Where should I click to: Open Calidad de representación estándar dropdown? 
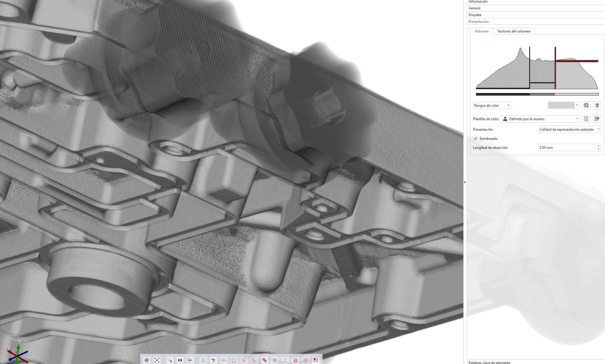[569, 130]
